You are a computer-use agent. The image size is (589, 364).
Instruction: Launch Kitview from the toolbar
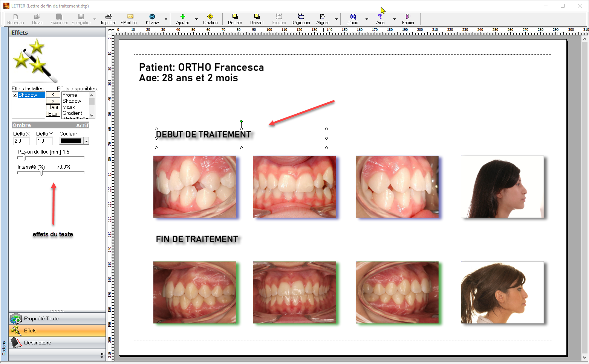pyautogui.click(x=152, y=17)
